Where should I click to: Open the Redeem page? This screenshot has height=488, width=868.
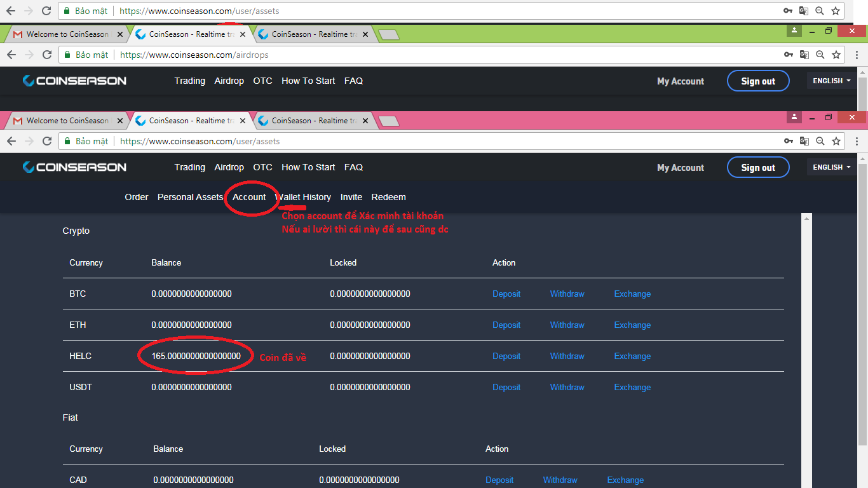[x=388, y=197]
